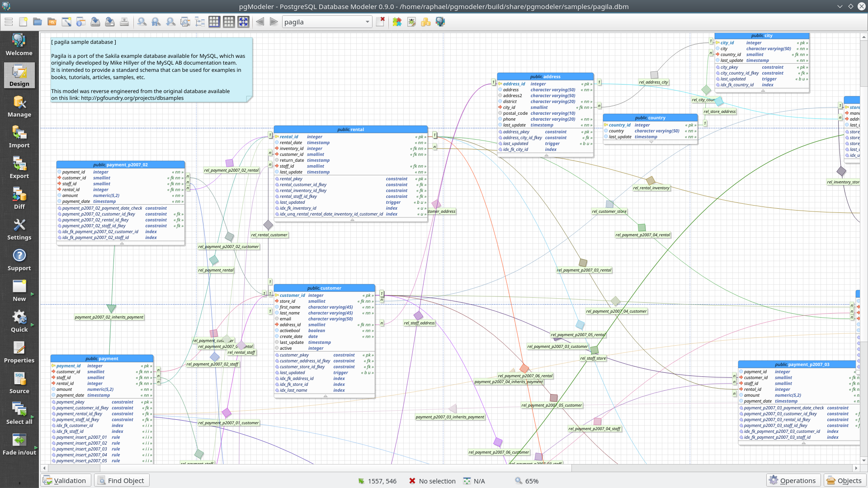Click Fade in/out sidebar icon
868x488 pixels.
click(x=19, y=444)
